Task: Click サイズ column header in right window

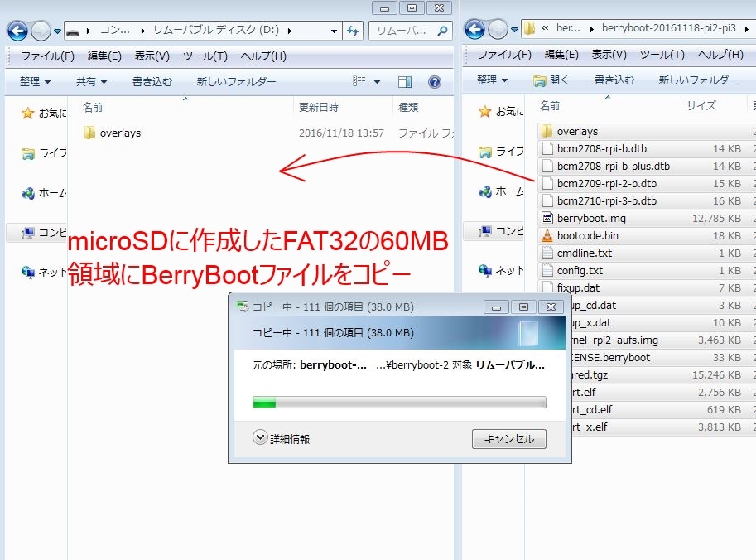Action: 701,106
